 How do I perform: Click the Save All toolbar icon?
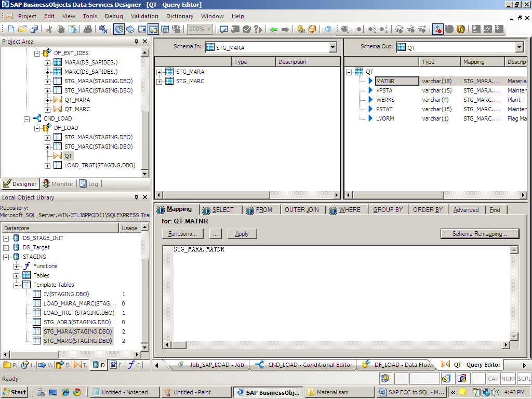coord(34,29)
